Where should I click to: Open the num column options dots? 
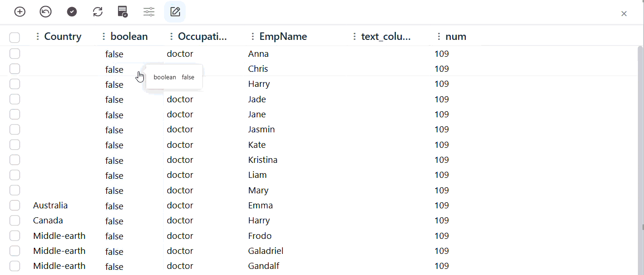point(439,37)
